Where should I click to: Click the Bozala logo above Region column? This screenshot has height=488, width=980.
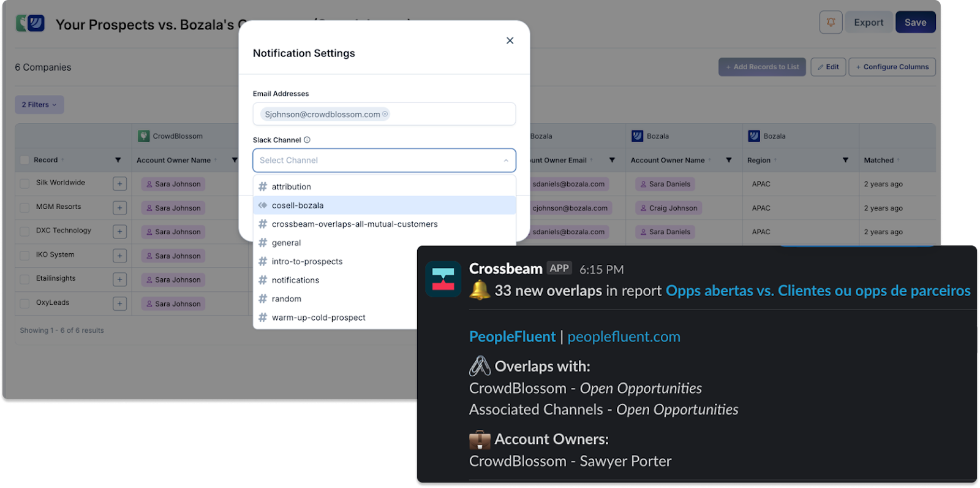click(754, 136)
